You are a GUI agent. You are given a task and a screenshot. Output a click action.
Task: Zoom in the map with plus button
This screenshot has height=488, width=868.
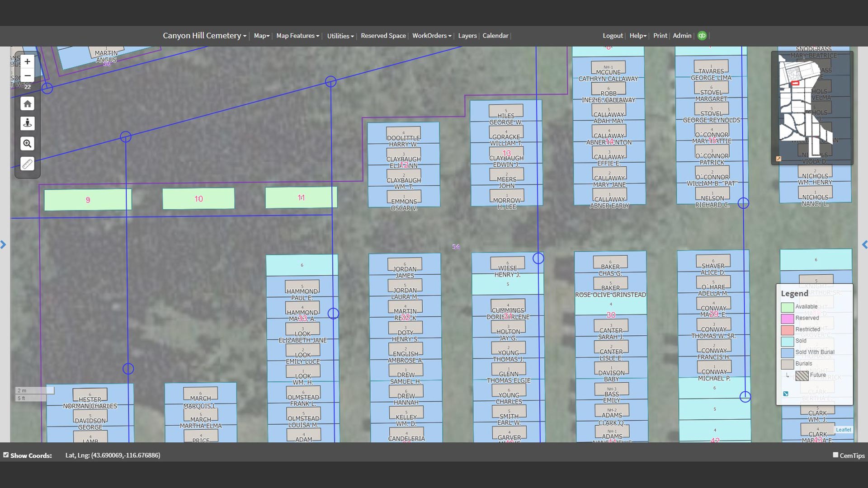(27, 61)
